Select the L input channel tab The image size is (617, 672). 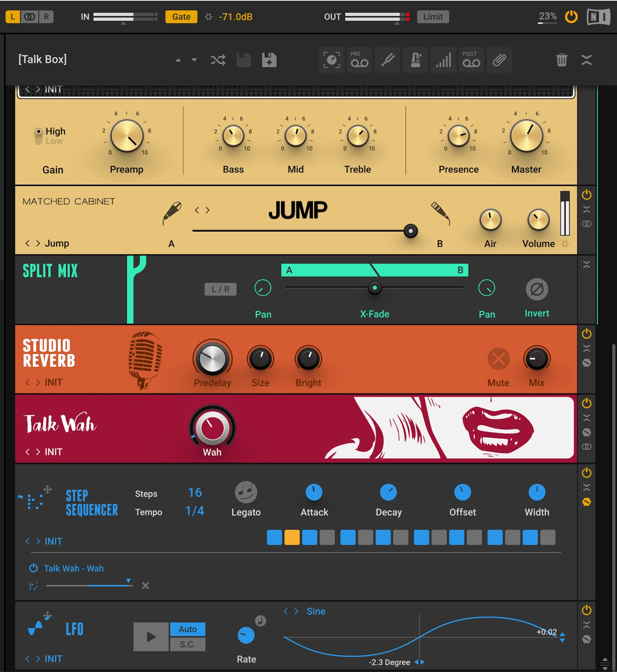tap(13, 17)
